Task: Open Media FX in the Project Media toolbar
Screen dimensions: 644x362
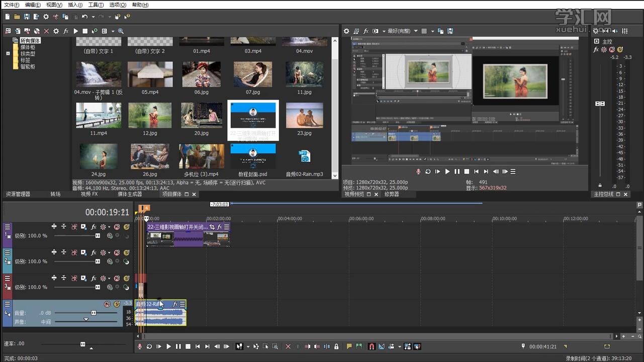Action: click(x=66, y=31)
